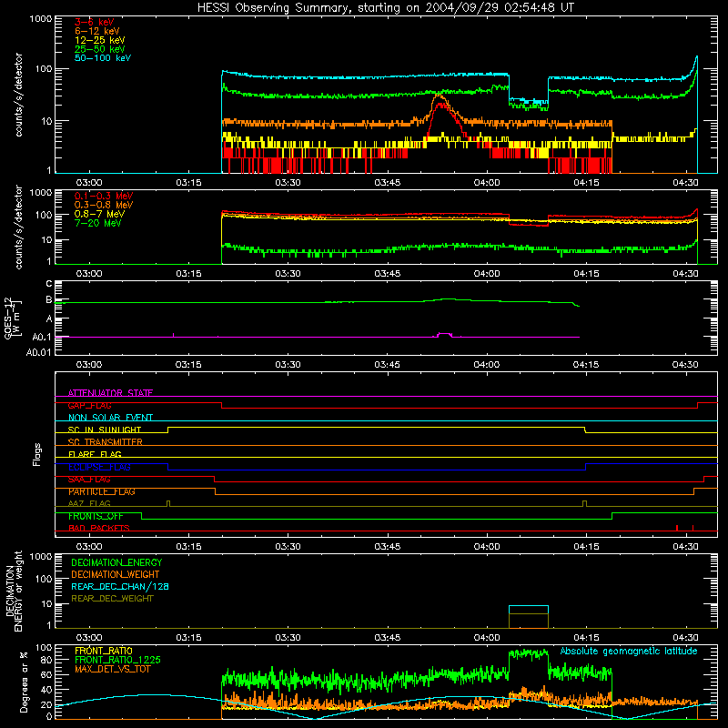728x728 pixels.
Task: Click the HESSI Observing Summary title text
Action: tap(385, 8)
